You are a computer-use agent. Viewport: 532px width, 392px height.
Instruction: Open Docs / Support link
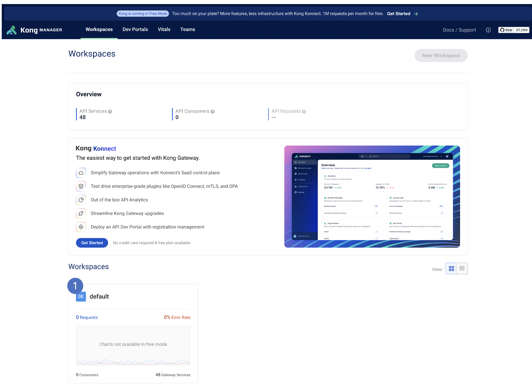tap(459, 30)
